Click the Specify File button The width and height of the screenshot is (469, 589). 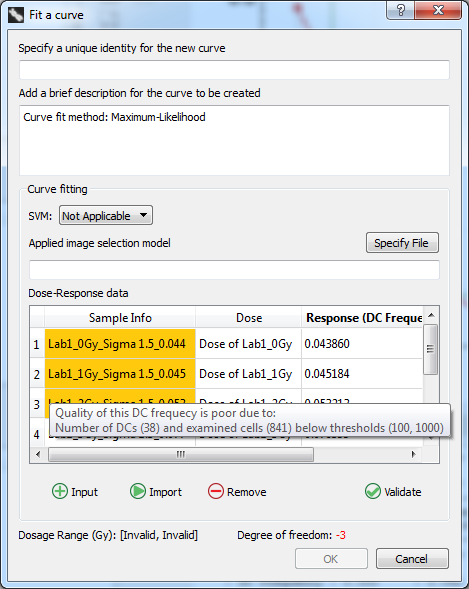tap(402, 243)
